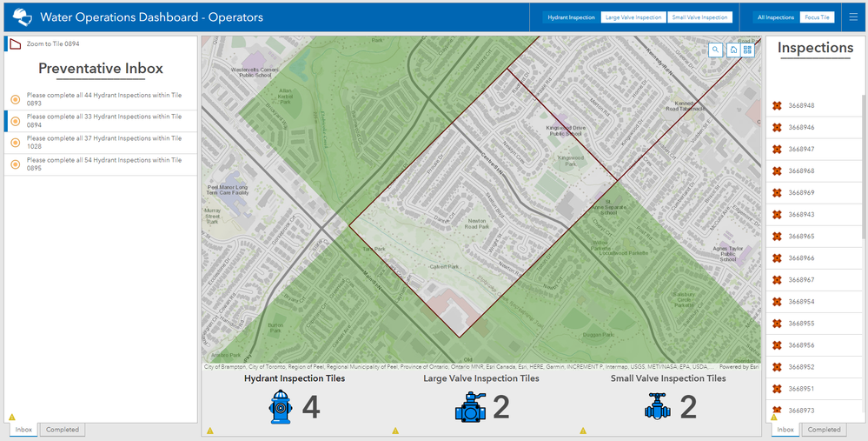Select inspection 3668954 in the list
Viewport: 868px width, 441px height.
(814, 301)
